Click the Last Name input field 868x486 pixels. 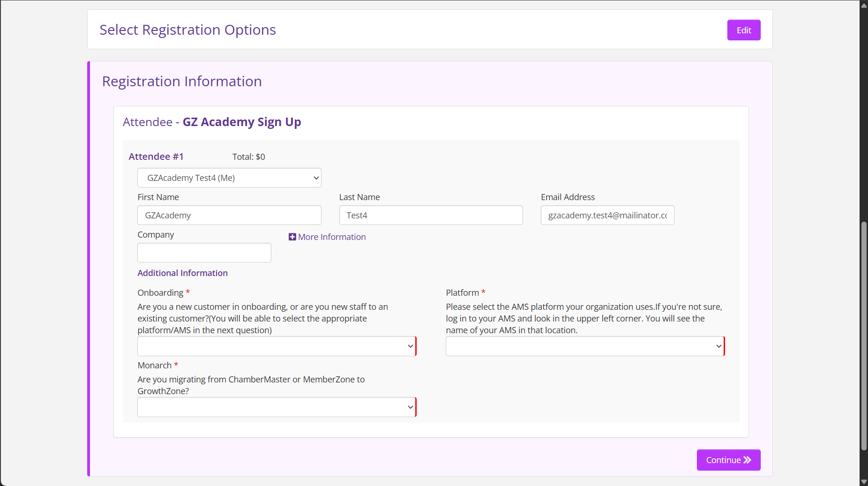coord(431,215)
